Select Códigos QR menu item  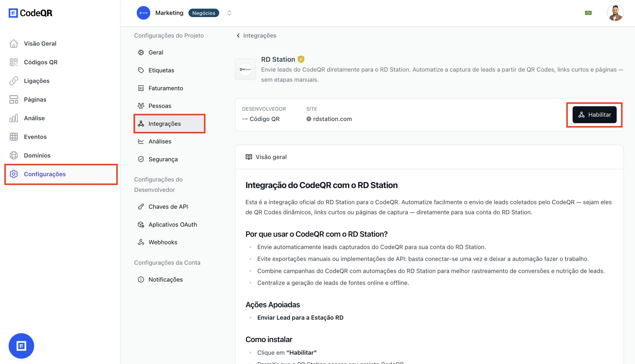pos(41,62)
